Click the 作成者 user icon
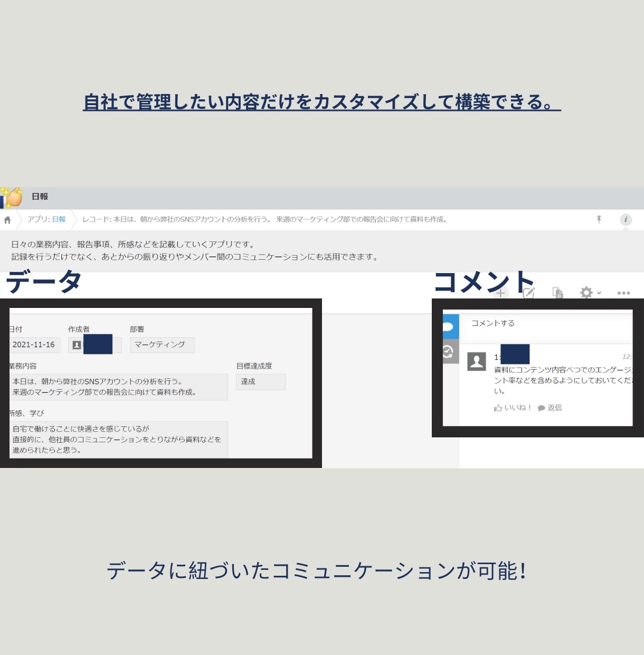The height and width of the screenshot is (655, 644). point(77,345)
